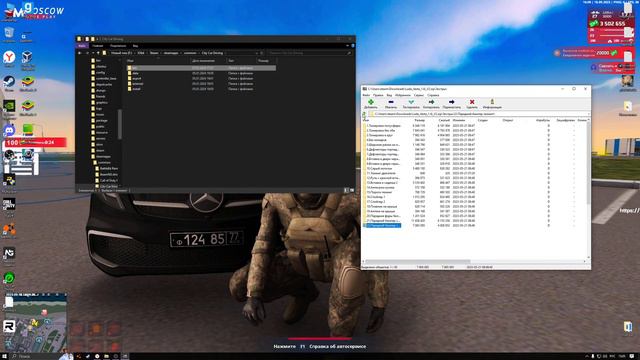
Task: Open the Главная ribbon tab in Explorer
Action: (98, 46)
